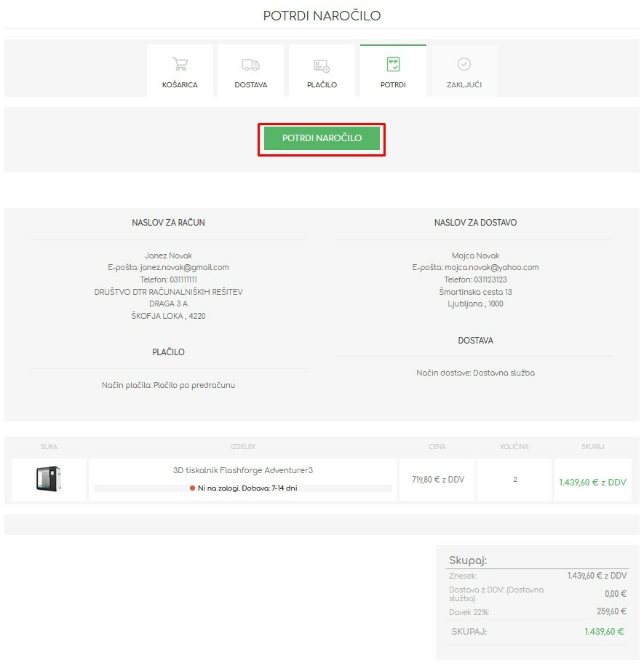This screenshot has width=644, height=666.
Task: Jump to the Zaključi step label
Action: [464, 85]
